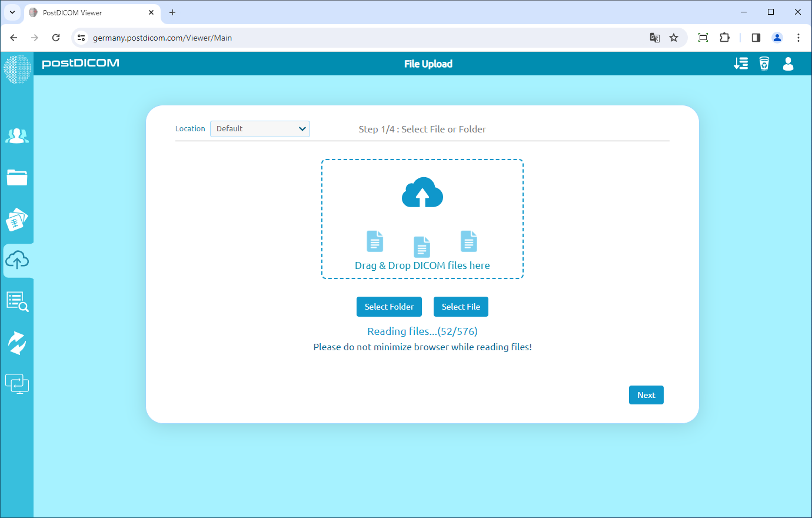
Task: Expand the Location dropdown
Action: coord(260,129)
